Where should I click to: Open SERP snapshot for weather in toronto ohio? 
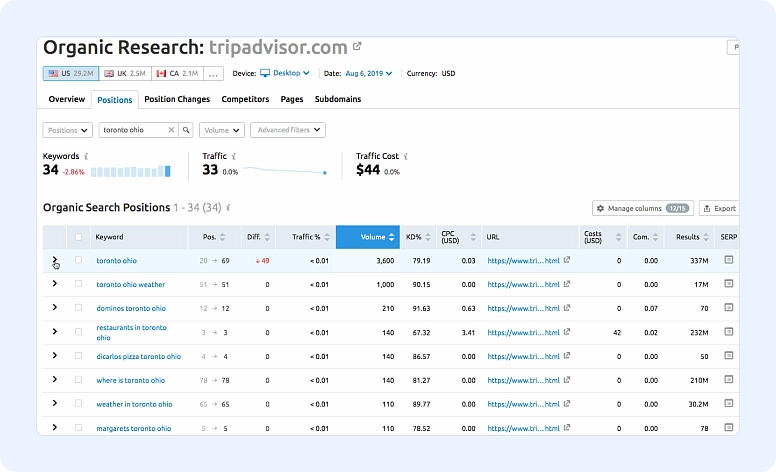pyautogui.click(x=728, y=403)
